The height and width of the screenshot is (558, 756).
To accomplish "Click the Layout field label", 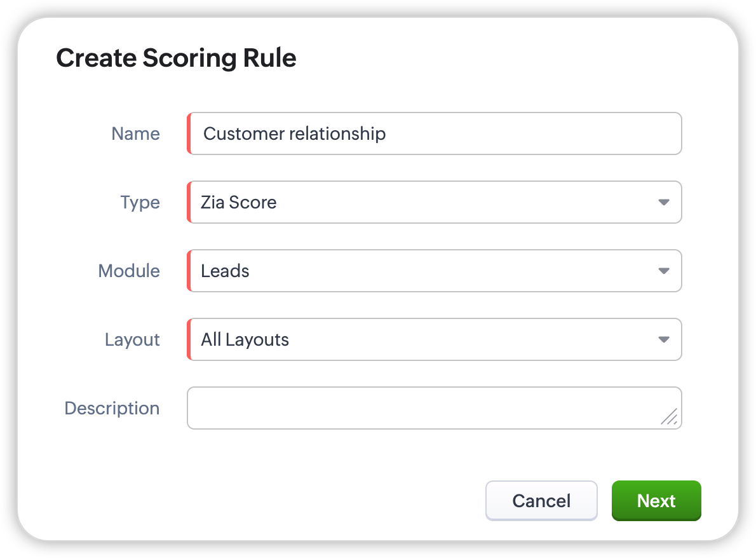I will (132, 340).
